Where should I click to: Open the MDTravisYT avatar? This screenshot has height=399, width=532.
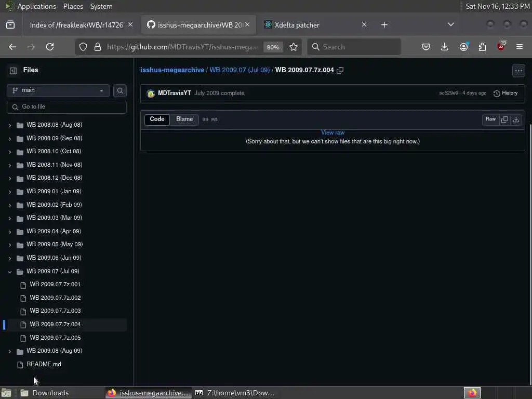click(x=151, y=94)
